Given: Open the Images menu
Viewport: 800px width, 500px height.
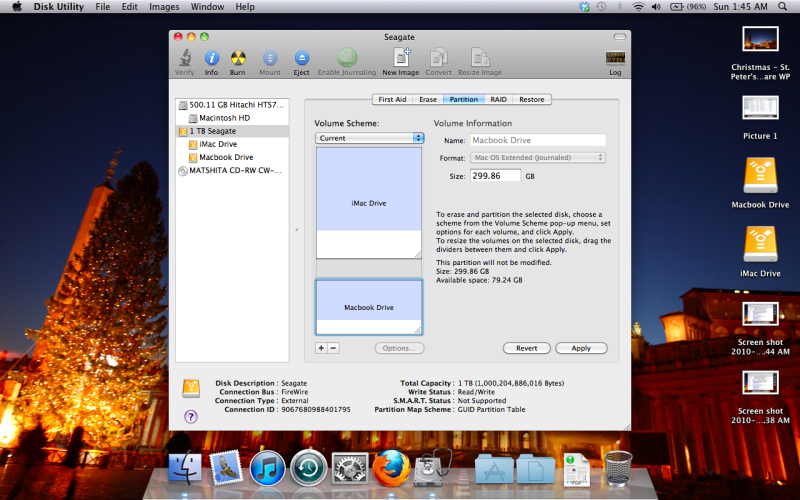Looking at the screenshot, I should (x=164, y=7).
